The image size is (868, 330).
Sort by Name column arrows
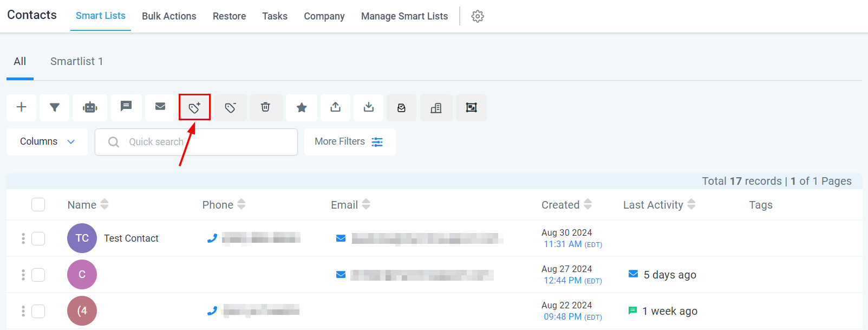pos(105,204)
